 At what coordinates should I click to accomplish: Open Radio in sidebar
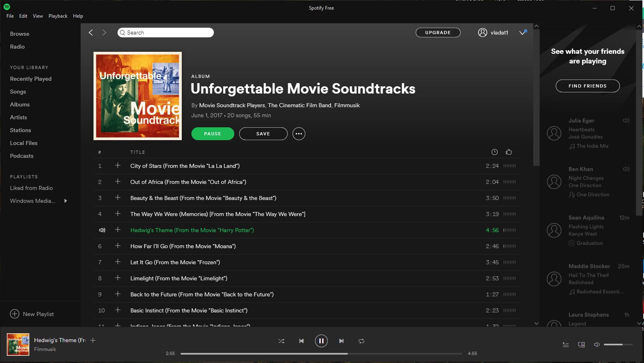pyautogui.click(x=17, y=47)
